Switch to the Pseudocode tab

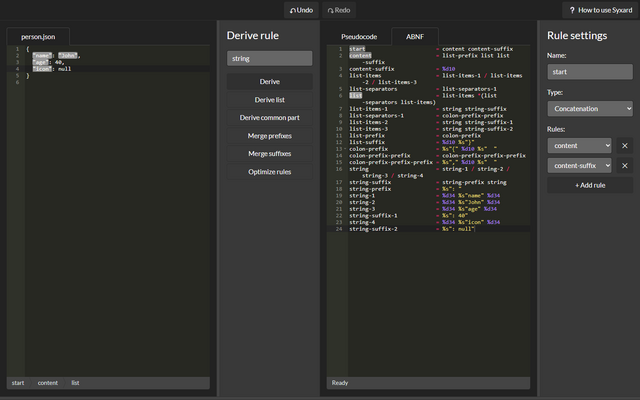pos(359,37)
